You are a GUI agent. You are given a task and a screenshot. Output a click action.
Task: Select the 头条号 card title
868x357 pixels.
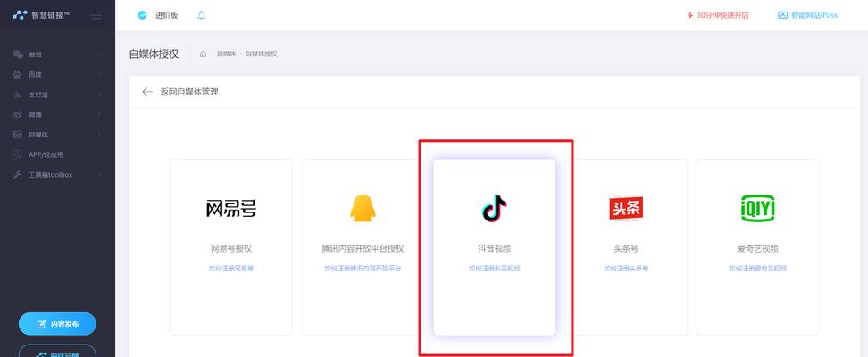[x=626, y=248]
